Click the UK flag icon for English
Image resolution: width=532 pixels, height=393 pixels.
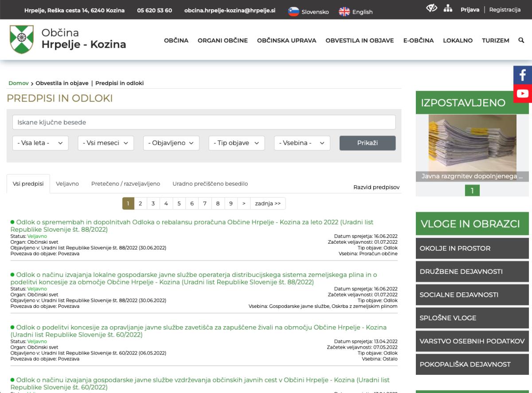(344, 12)
